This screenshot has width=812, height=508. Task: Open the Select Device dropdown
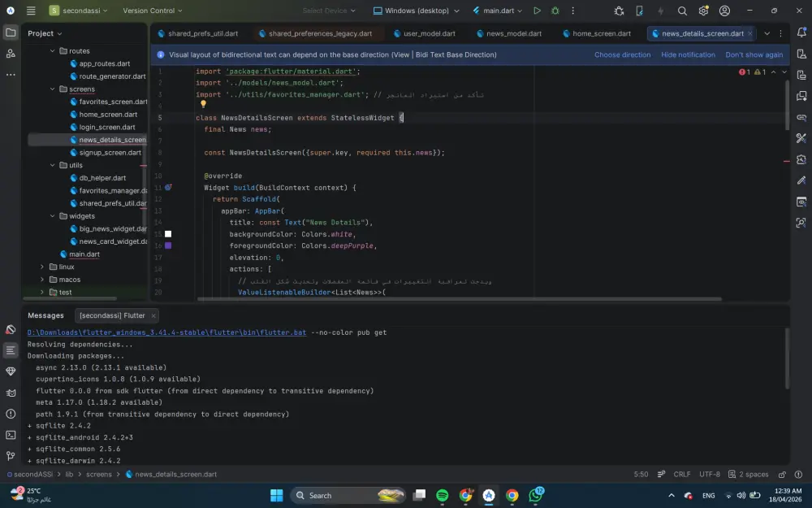pyautogui.click(x=329, y=11)
